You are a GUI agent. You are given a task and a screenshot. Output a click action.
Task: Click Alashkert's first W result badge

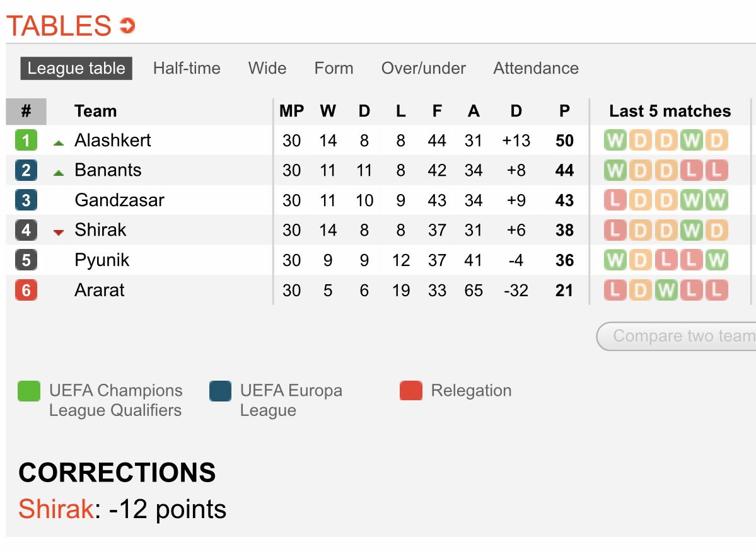pyautogui.click(x=615, y=140)
